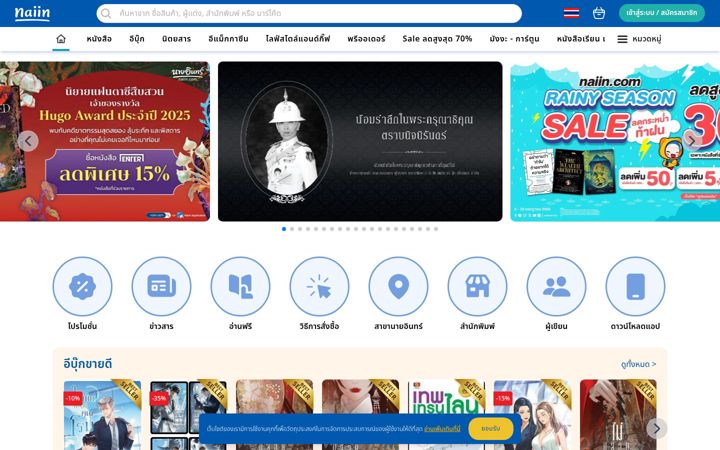
Task: Open the สำนักพิมพ์ storefront icon
Action: click(477, 287)
